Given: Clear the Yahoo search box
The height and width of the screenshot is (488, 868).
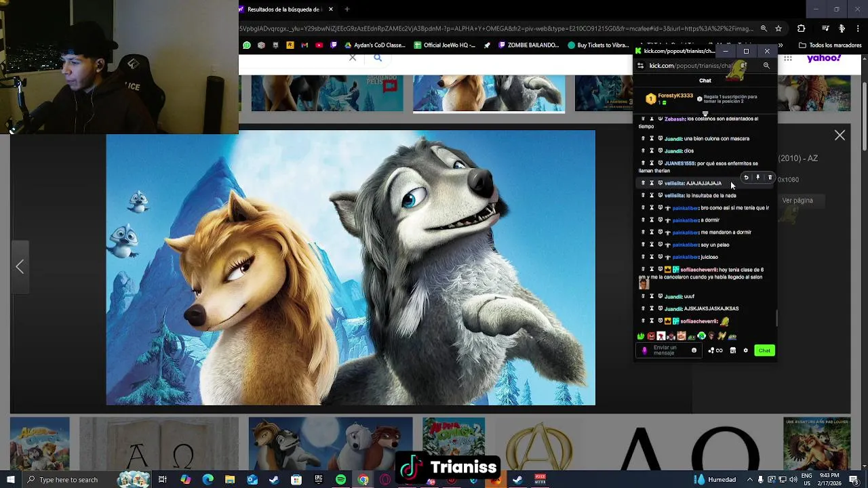Looking at the screenshot, I should (353, 58).
